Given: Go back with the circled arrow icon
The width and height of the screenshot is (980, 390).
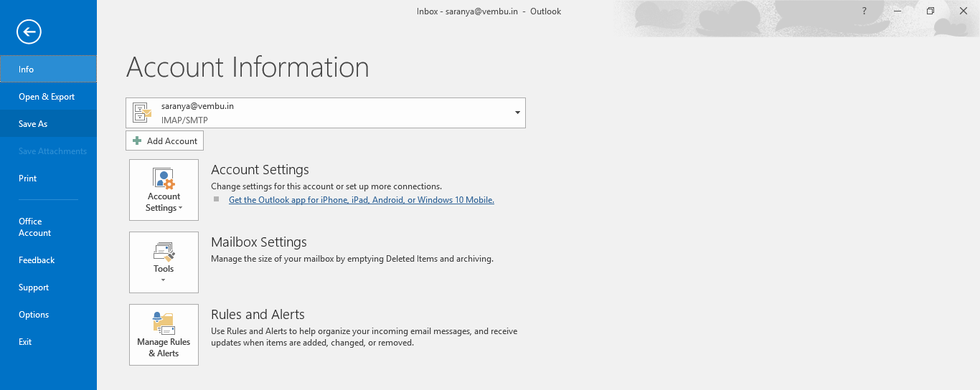Looking at the screenshot, I should (x=29, y=32).
